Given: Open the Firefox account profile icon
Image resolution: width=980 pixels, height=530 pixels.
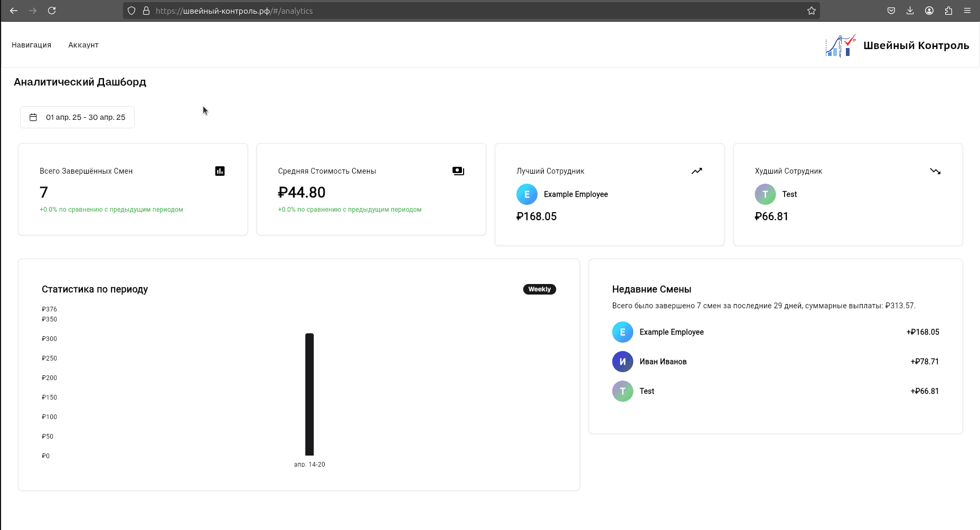Looking at the screenshot, I should [929, 11].
